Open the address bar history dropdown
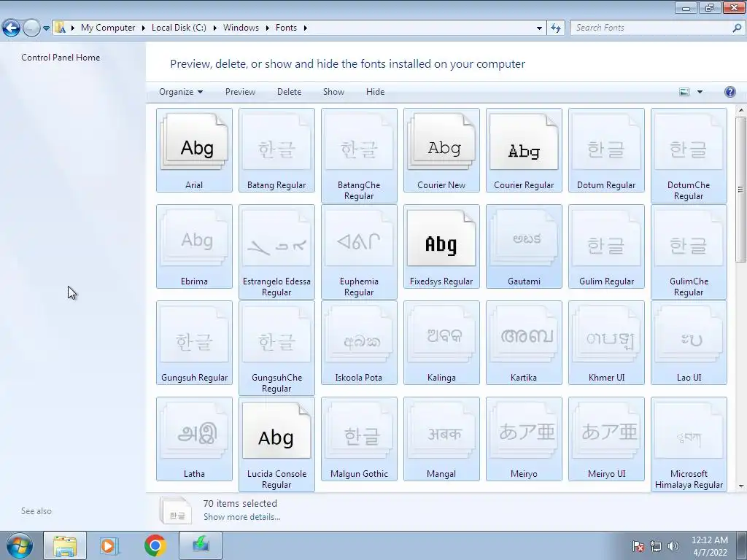Viewport: 747px width, 560px height. coord(539,28)
